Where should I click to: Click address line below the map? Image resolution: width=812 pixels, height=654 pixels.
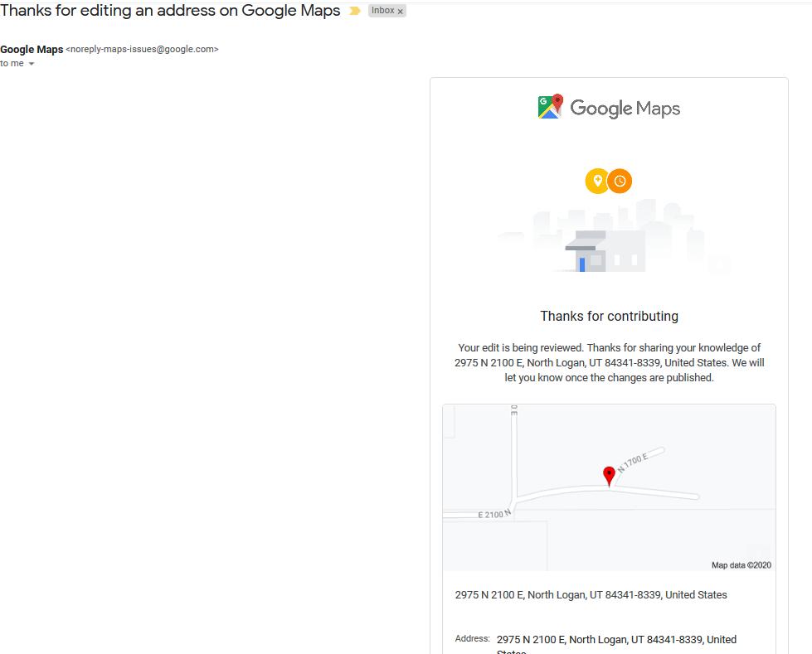point(591,595)
